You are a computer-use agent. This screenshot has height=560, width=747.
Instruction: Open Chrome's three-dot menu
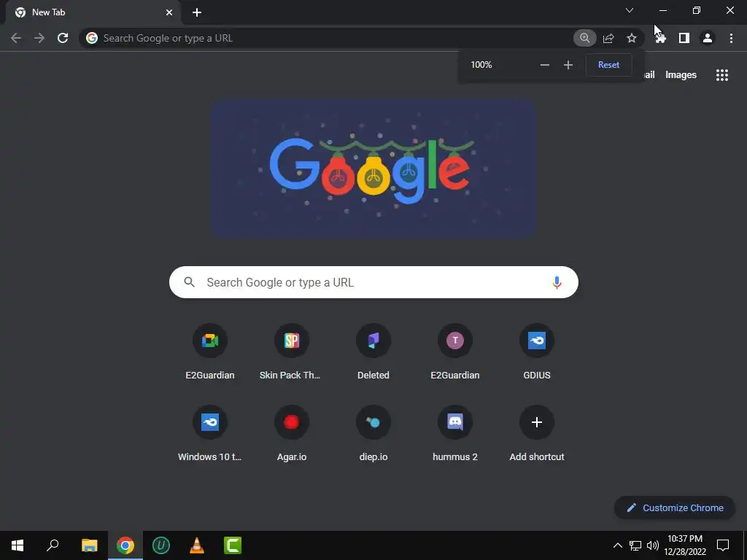click(731, 38)
